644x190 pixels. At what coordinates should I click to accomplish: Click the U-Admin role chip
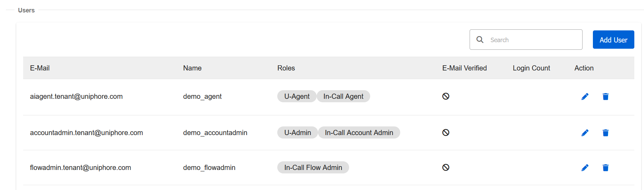[x=297, y=133]
